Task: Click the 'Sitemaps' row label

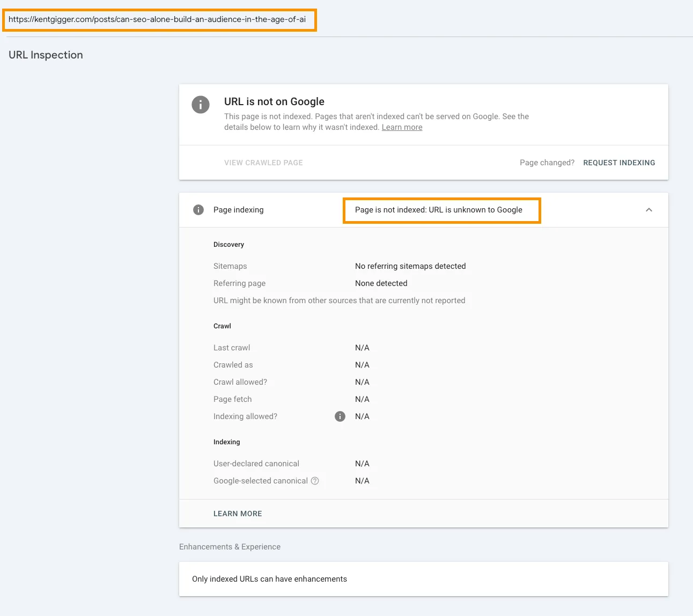Action: [x=230, y=266]
